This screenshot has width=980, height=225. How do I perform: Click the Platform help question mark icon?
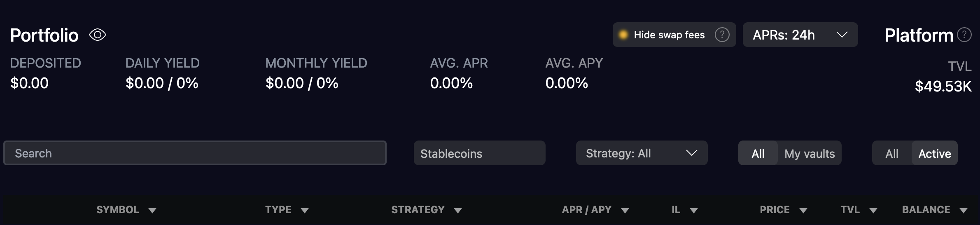964,35
